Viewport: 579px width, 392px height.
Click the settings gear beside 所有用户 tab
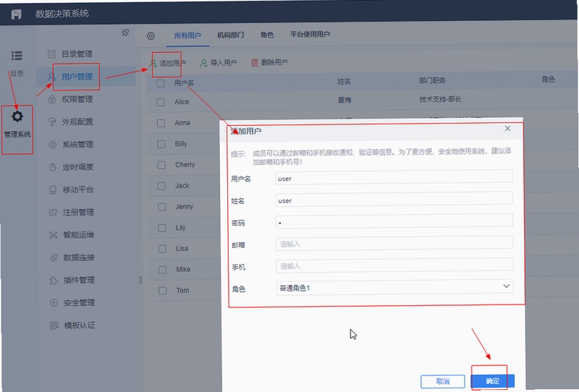pyautogui.click(x=151, y=36)
